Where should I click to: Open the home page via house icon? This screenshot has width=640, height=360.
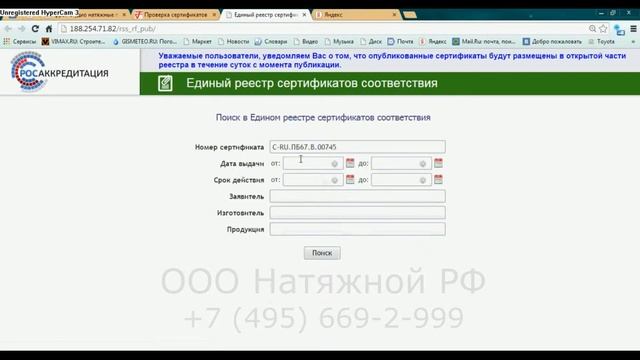point(49,29)
